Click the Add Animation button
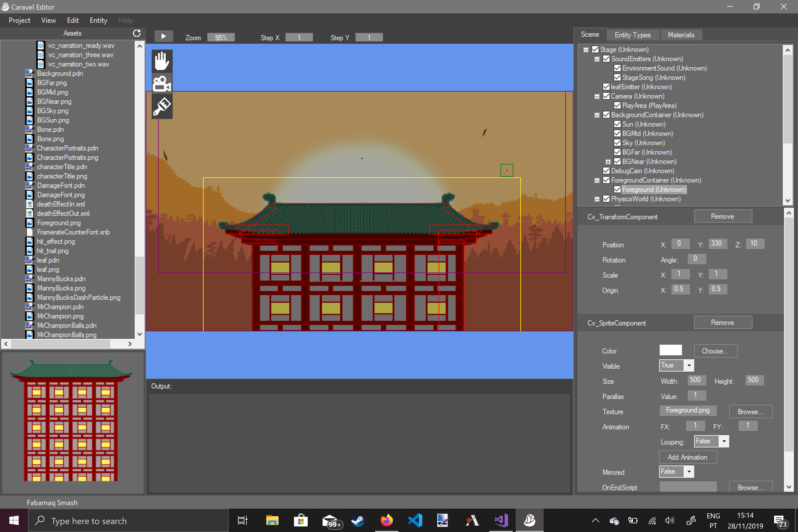This screenshot has width=798, height=532. (688, 457)
